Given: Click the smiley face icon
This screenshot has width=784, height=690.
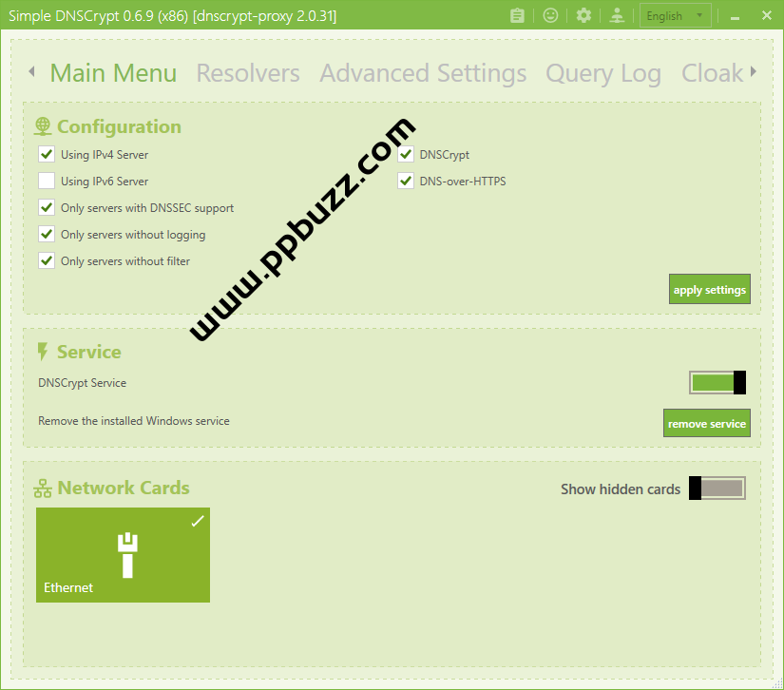Looking at the screenshot, I should click(550, 15).
